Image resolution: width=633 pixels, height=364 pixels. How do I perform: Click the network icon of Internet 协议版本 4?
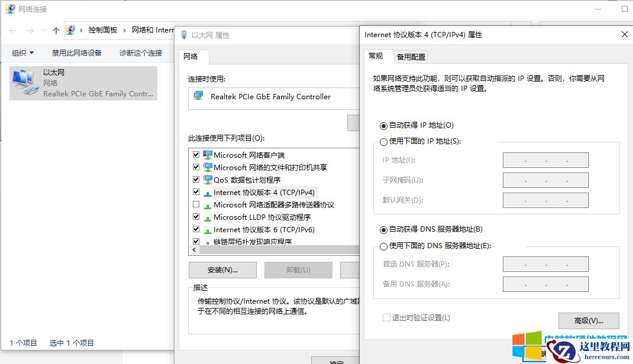(208, 191)
